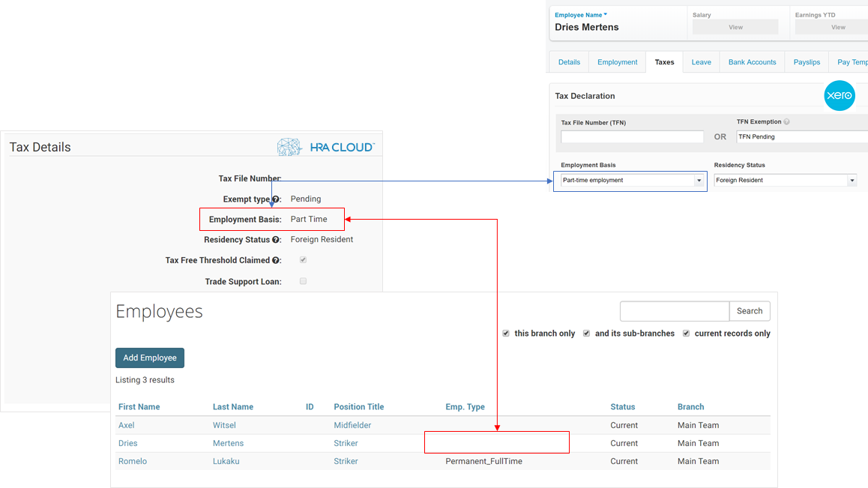Open Tax Free Threshold help icon
The width and height of the screenshot is (868, 488).
pyautogui.click(x=276, y=260)
